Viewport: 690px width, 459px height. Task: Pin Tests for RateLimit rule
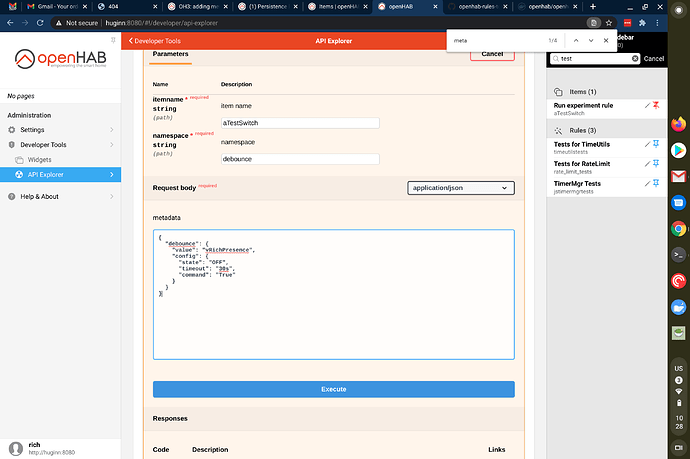click(656, 164)
